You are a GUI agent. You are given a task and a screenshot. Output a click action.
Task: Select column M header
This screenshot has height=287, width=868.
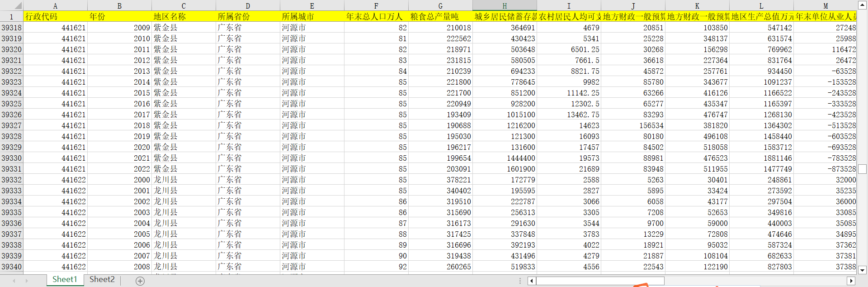[825, 5]
